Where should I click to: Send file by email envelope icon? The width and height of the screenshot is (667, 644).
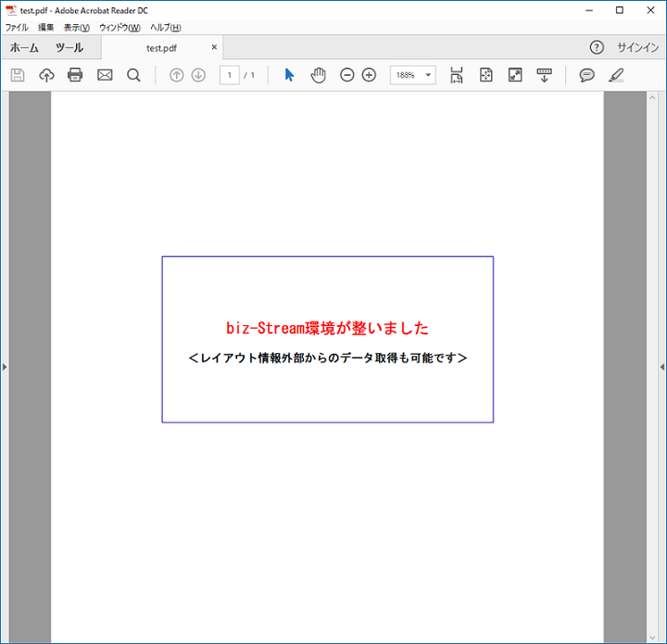coord(105,75)
